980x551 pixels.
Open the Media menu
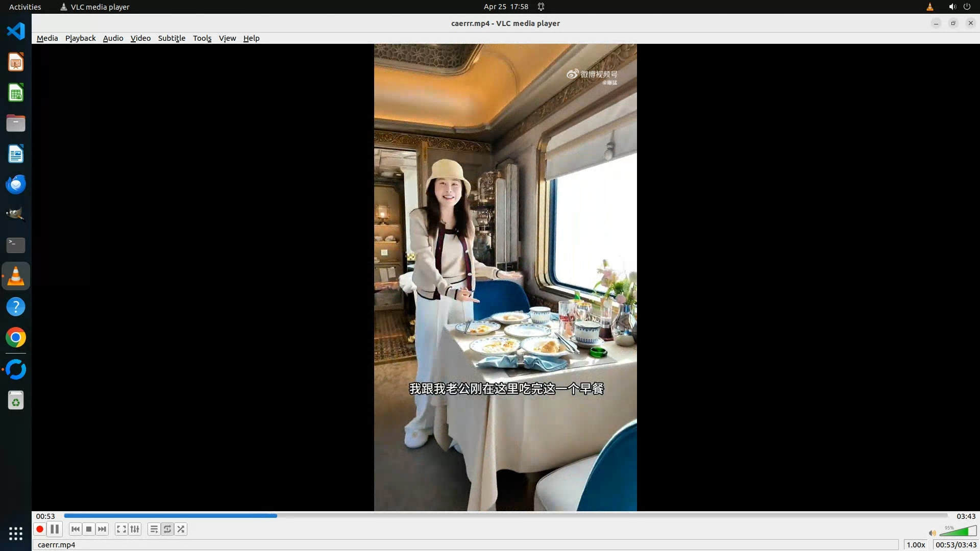point(47,38)
